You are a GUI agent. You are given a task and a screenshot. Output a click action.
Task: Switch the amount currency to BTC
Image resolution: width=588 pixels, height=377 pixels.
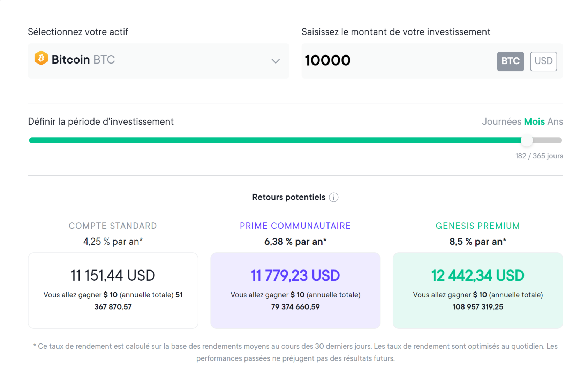pyautogui.click(x=510, y=61)
